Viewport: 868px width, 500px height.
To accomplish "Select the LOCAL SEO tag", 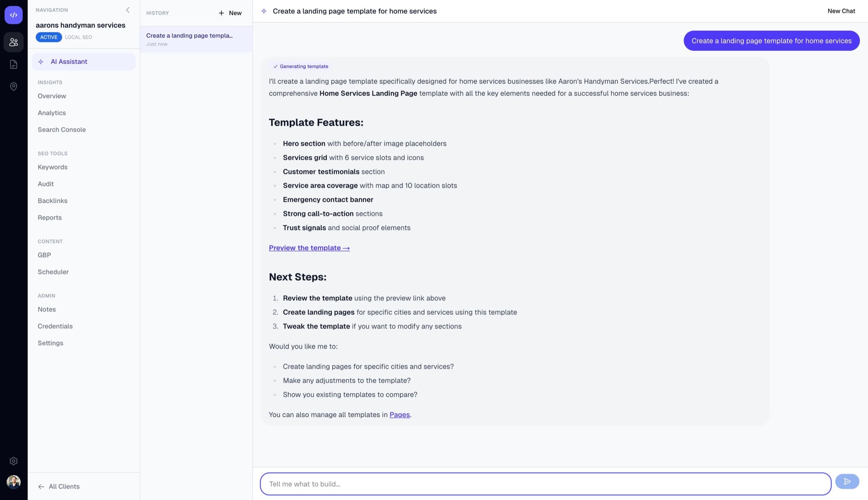I will [x=78, y=37].
